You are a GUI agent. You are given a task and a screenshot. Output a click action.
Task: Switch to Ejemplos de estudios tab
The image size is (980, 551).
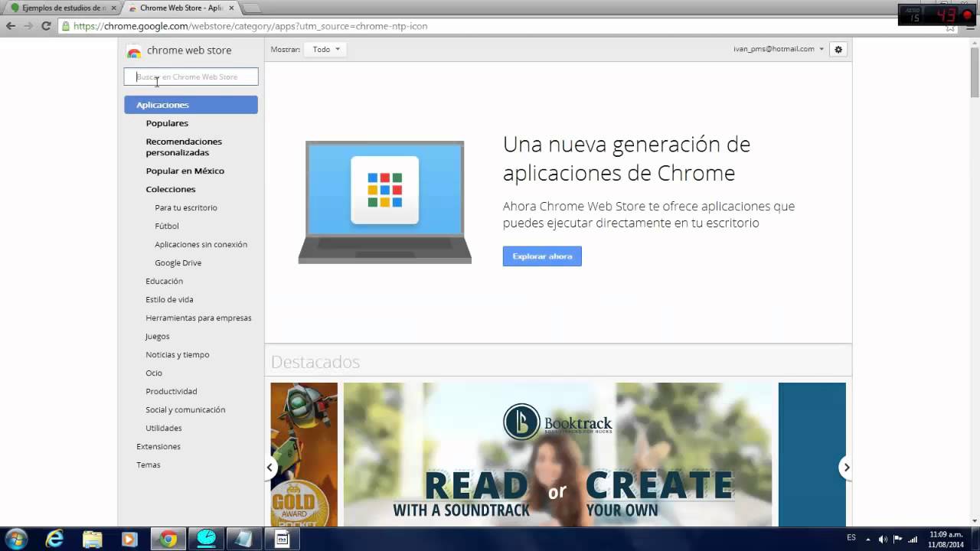(x=63, y=8)
